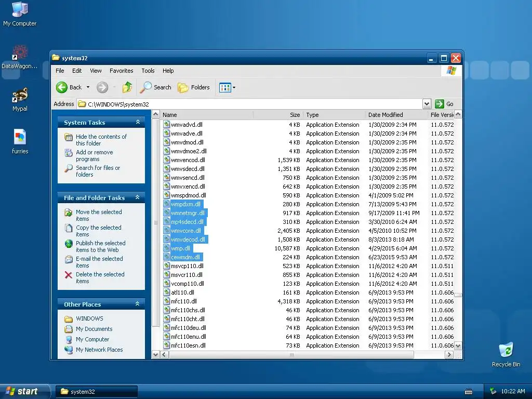
Task: Open the Help menu
Action: tap(168, 71)
